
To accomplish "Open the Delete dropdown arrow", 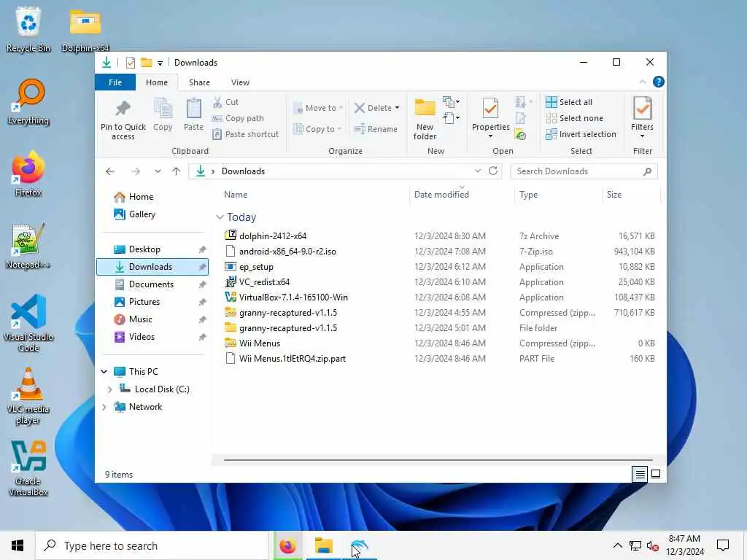I will (x=398, y=108).
